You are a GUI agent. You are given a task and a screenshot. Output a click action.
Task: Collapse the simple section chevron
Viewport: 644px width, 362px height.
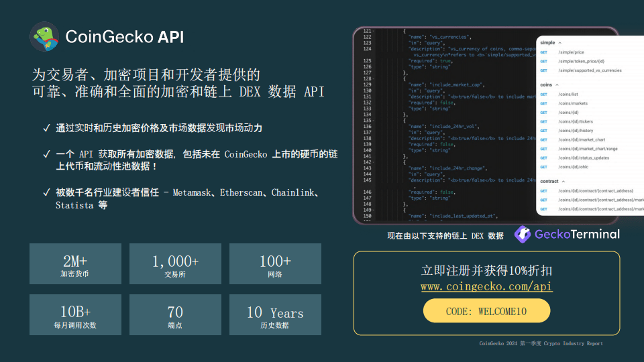pyautogui.click(x=559, y=43)
